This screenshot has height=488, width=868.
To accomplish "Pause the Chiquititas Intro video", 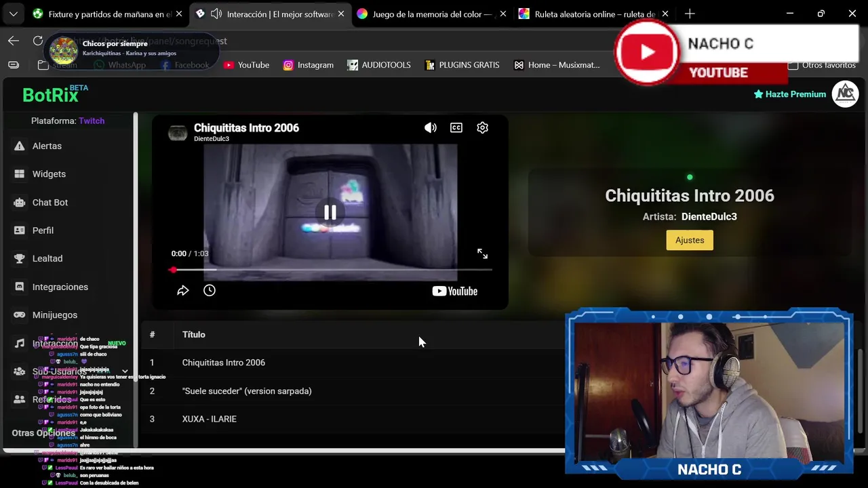I will tap(330, 213).
